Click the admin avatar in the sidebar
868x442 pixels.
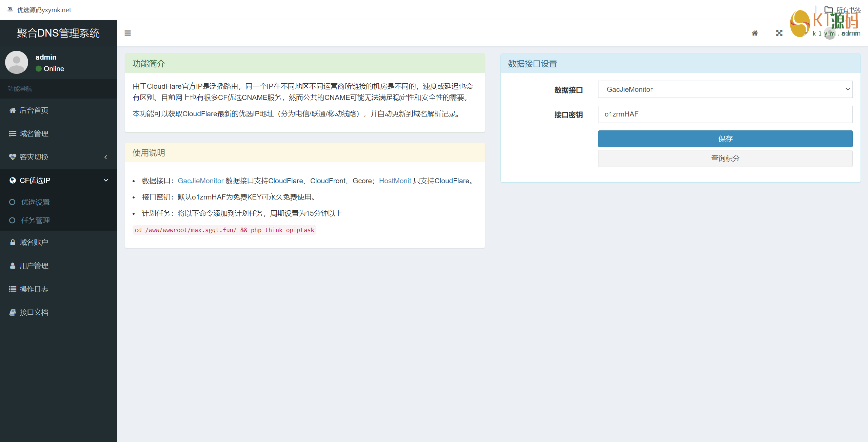point(17,62)
